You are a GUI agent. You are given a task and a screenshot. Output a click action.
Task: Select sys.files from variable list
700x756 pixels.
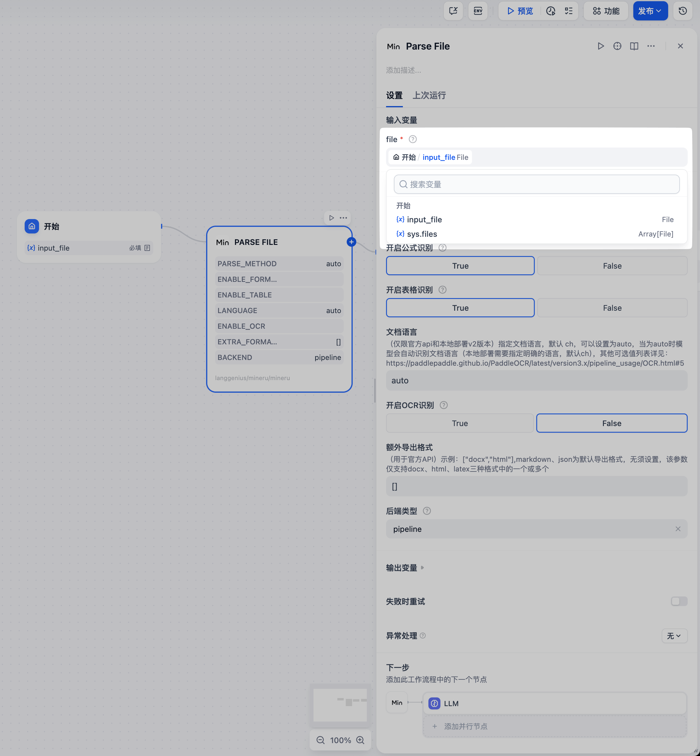click(422, 234)
